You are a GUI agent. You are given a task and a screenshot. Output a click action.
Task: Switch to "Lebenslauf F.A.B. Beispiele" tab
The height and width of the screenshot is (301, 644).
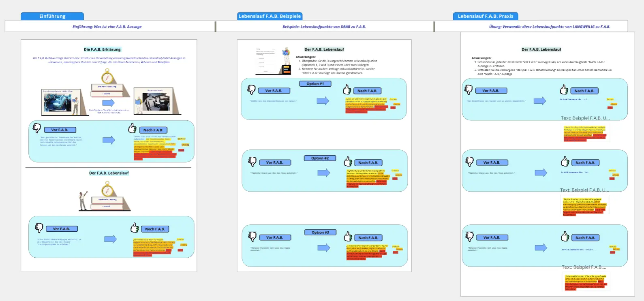(x=270, y=16)
